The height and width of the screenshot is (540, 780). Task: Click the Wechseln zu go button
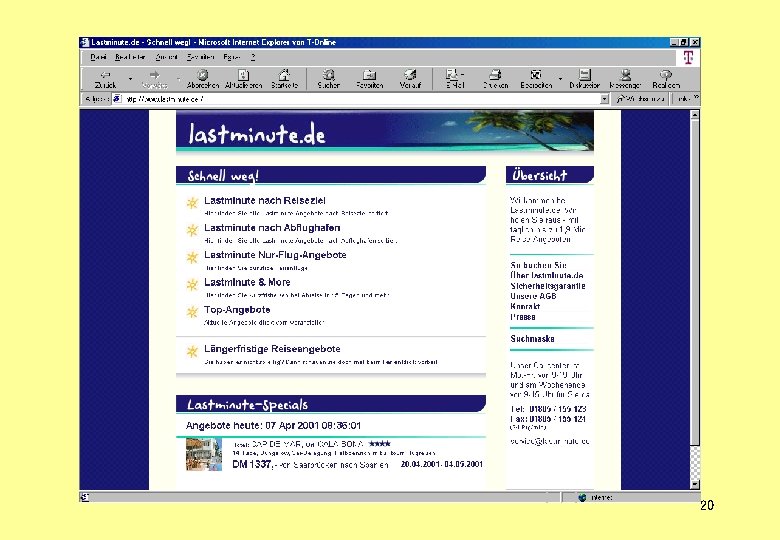(641, 99)
